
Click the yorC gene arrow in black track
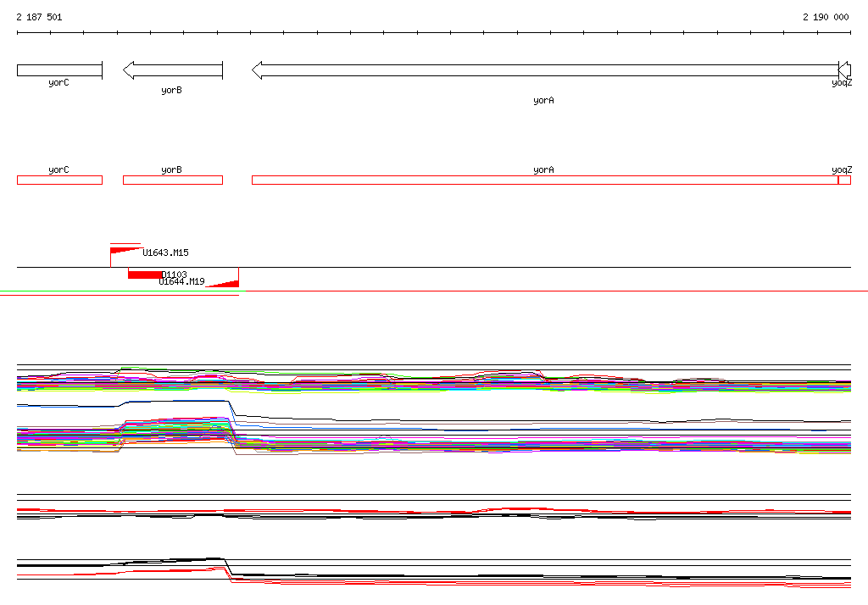(60, 70)
